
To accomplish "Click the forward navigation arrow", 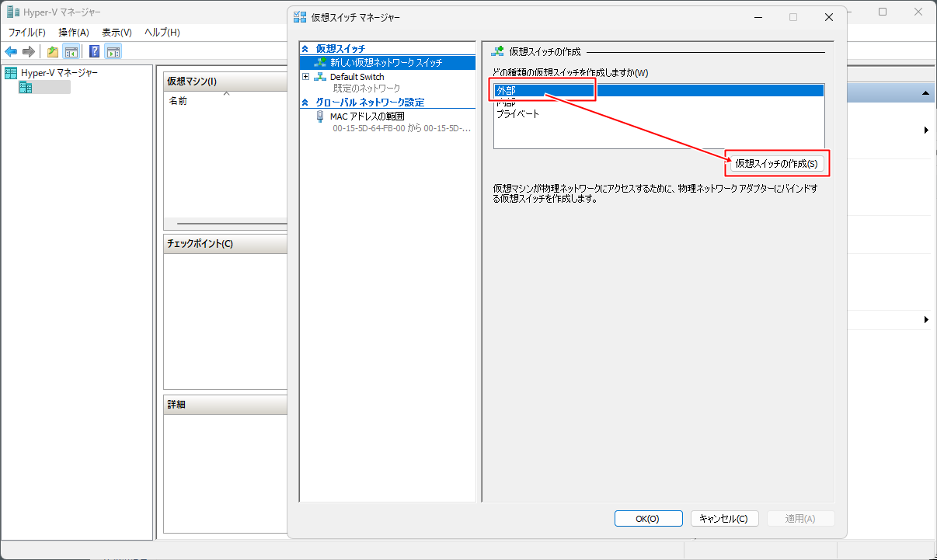I will 29,51.
